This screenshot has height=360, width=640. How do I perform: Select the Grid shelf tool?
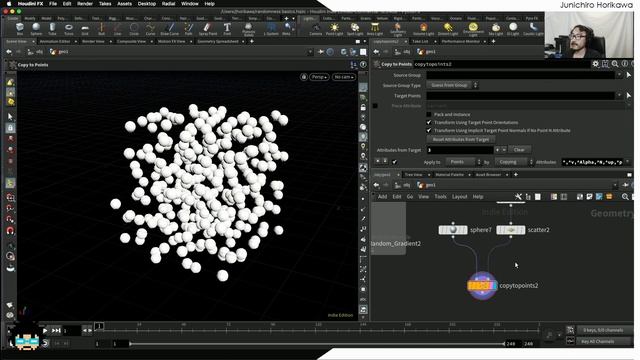(85, 29)
